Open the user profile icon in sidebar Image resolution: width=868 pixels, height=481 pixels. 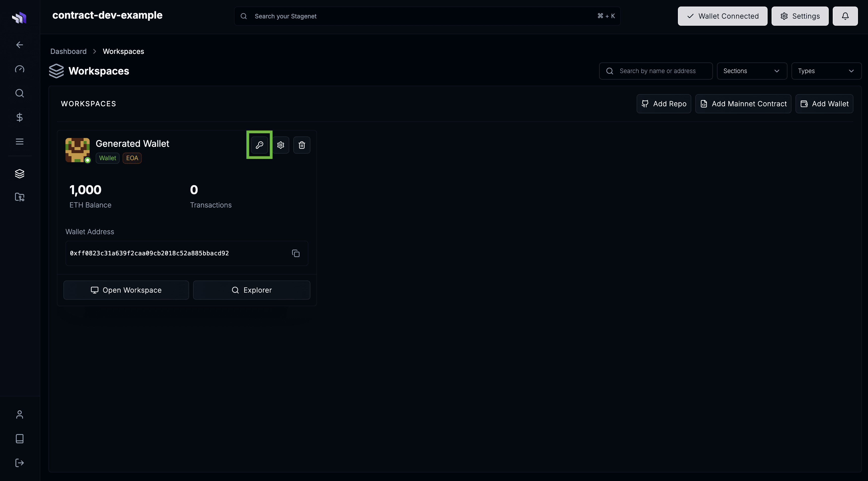point(19,414)
